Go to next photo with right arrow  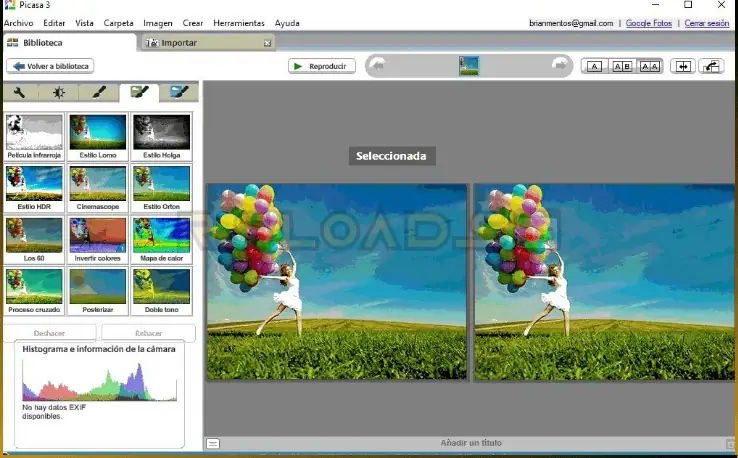[x=559, y=66]
